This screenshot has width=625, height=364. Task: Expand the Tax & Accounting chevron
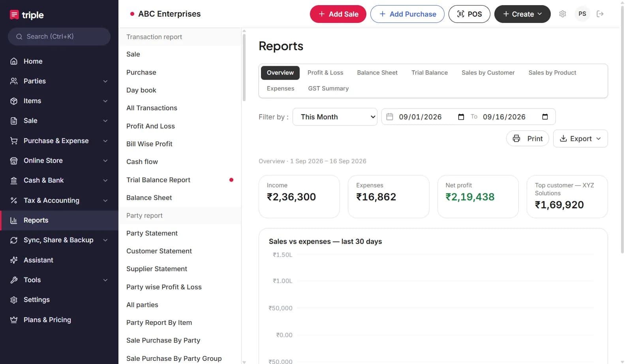point(105,201)
